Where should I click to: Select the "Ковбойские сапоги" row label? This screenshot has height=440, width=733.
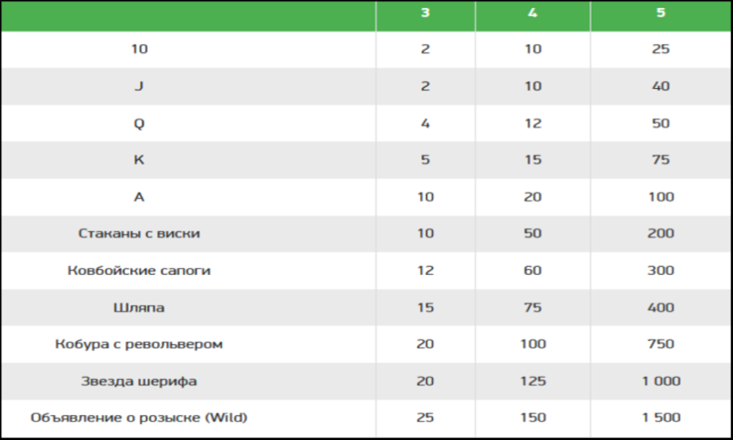pyautogui.click(x=139, y=270)
